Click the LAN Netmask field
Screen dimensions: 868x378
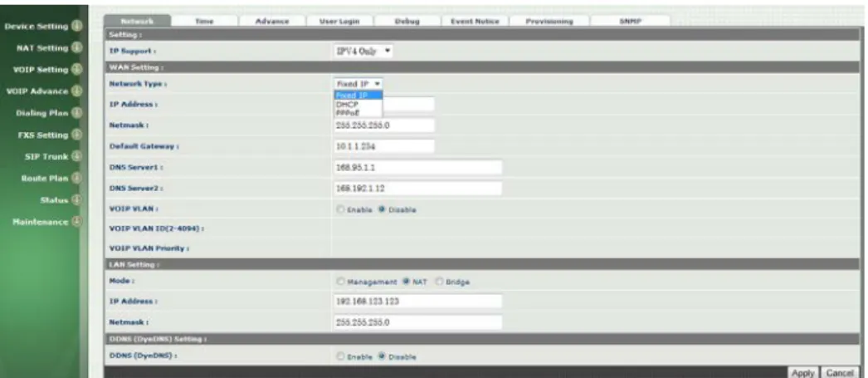(x=418, y=322)
